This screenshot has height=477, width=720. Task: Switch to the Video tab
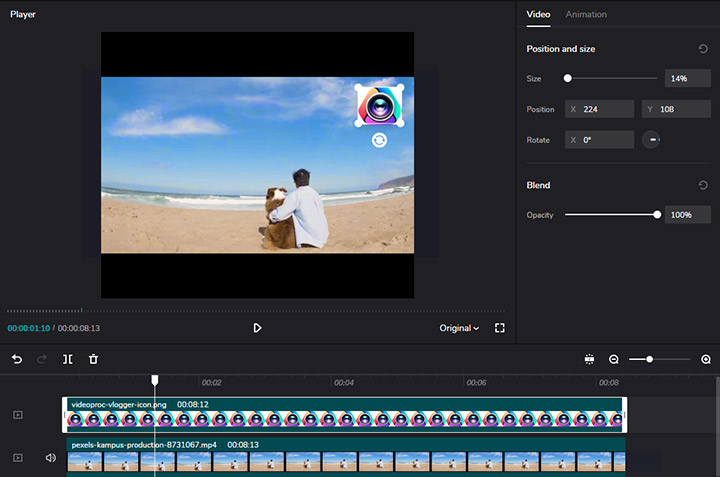(x=538, y=14)
